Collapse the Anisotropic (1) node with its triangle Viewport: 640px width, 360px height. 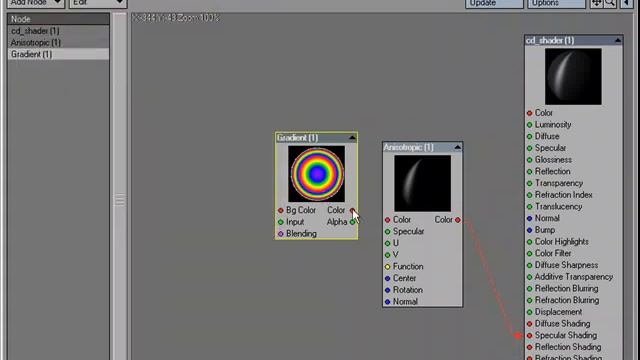pyautogui.click(x=457, y=147)
